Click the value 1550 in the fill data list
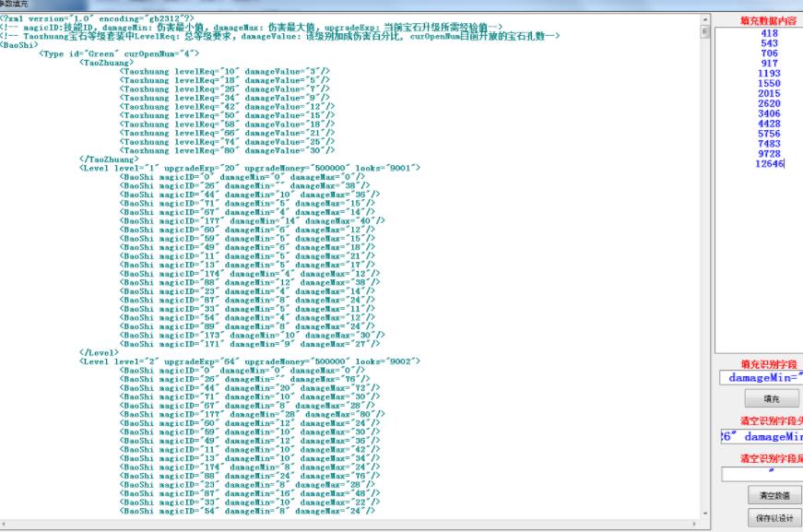The width and height of the screenshot is (803, 532). click(769, 84)
